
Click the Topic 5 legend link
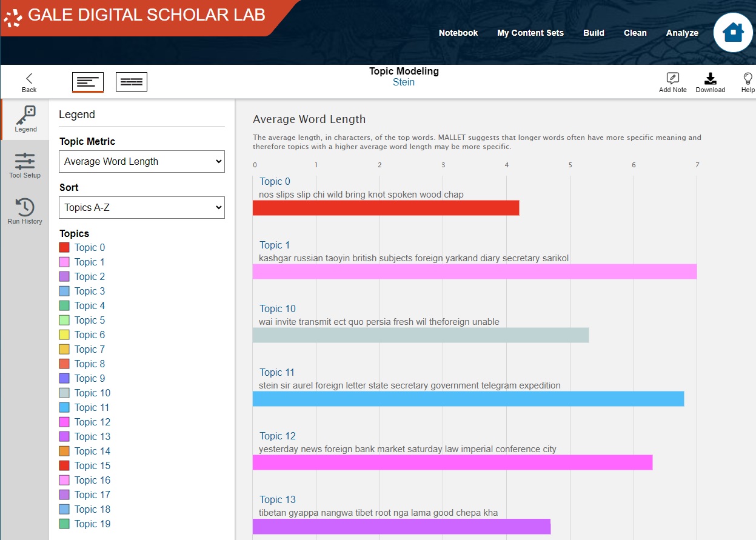[90, 320]
